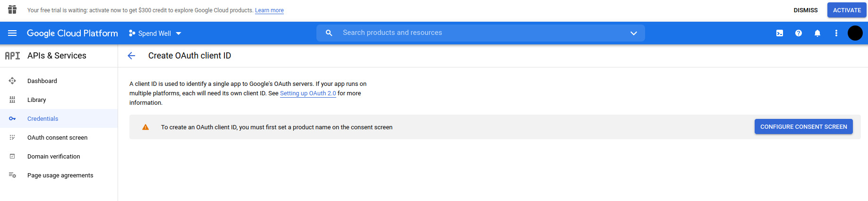Go to OAuth consent screen page
This screenshot has height=201, width=868.
(57, 138)
